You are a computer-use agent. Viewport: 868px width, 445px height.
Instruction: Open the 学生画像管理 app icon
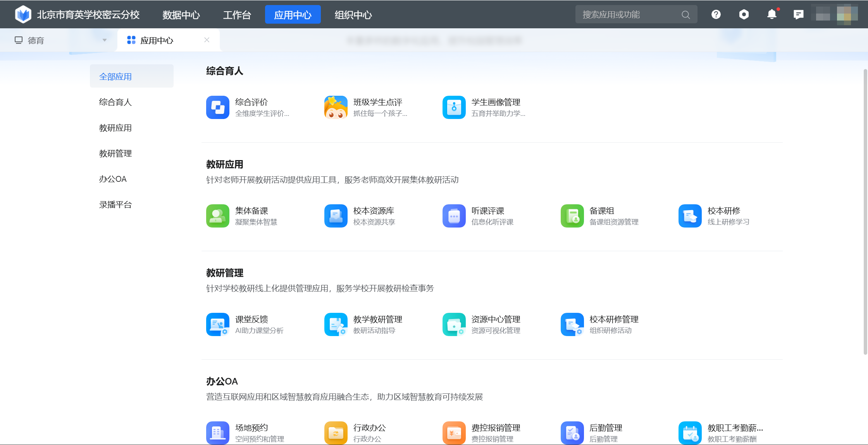(454, 107)
